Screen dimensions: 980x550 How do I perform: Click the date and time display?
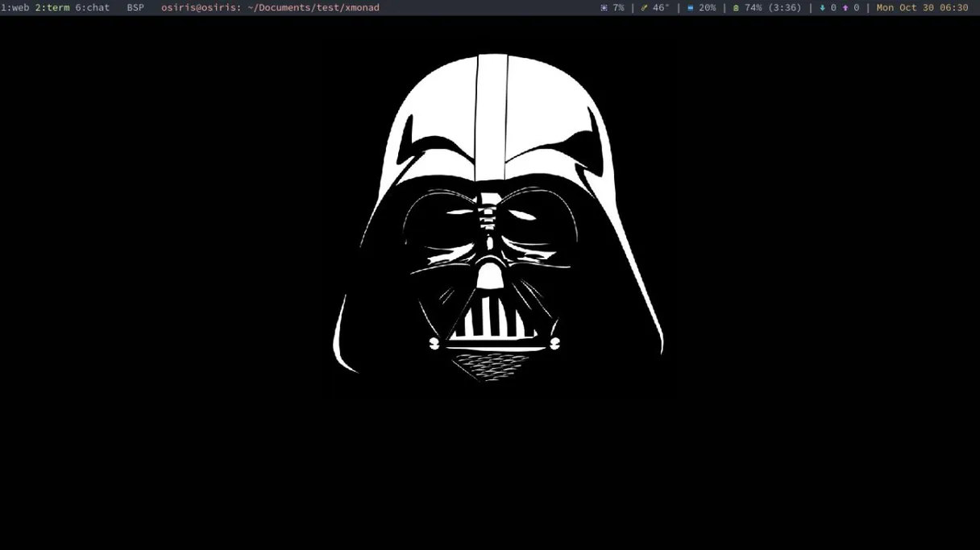pos(922,8)
